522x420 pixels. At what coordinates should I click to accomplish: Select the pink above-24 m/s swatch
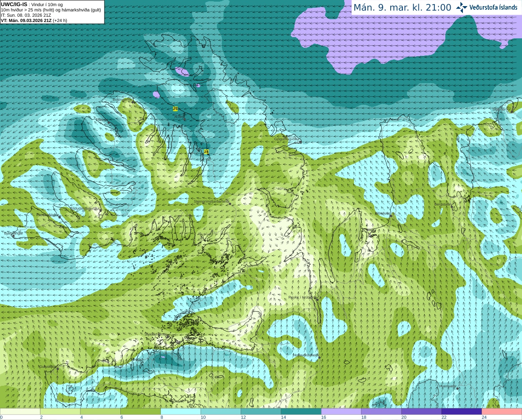[x=502, y=412]
